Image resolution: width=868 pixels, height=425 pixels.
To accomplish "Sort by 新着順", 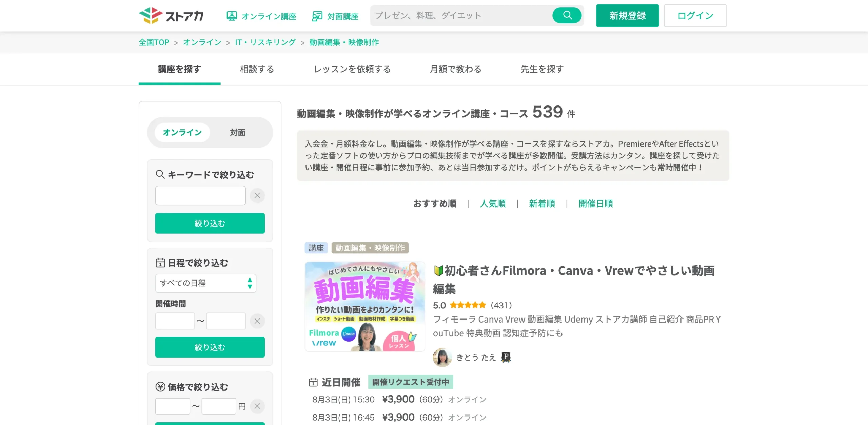I will [x=542, y=204].
